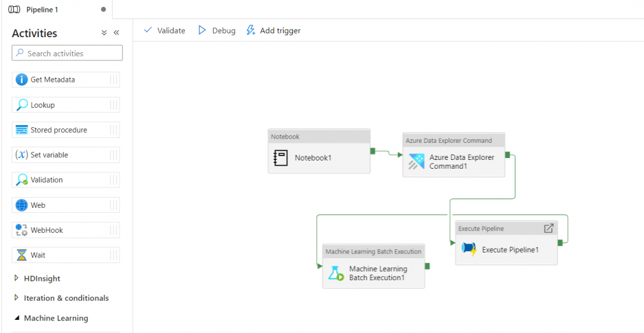The image size is (644, 333).
Task: Click the Debug play icon
Action: point(202,30)
